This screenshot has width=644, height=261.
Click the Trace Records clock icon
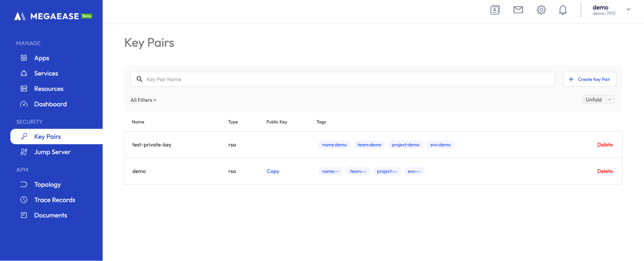24,200
